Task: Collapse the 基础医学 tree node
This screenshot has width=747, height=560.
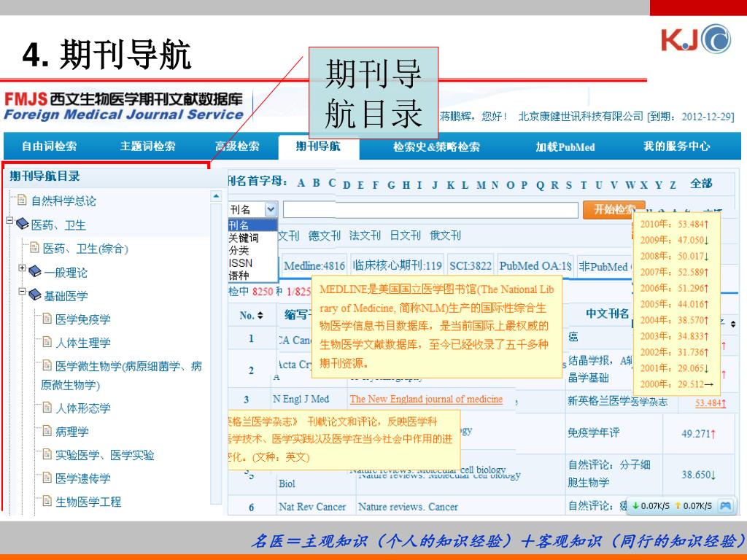Action: click(22, 291)
